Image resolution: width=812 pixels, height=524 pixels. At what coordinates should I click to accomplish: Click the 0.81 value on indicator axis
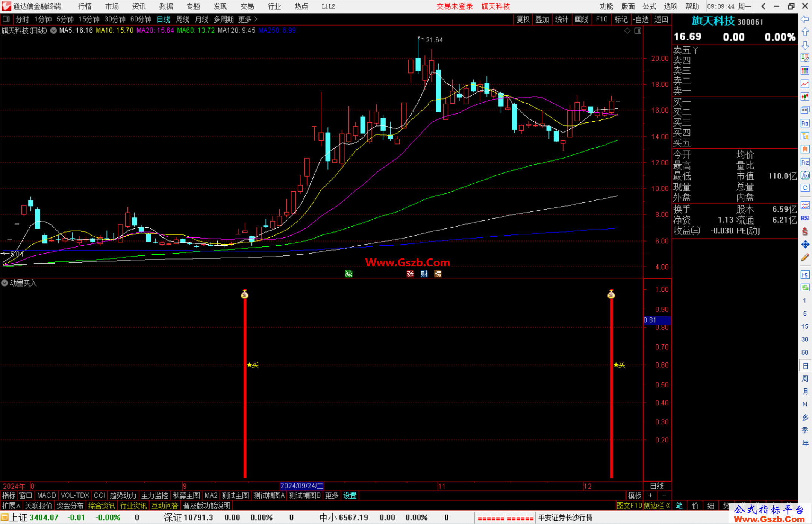point(657,320)
